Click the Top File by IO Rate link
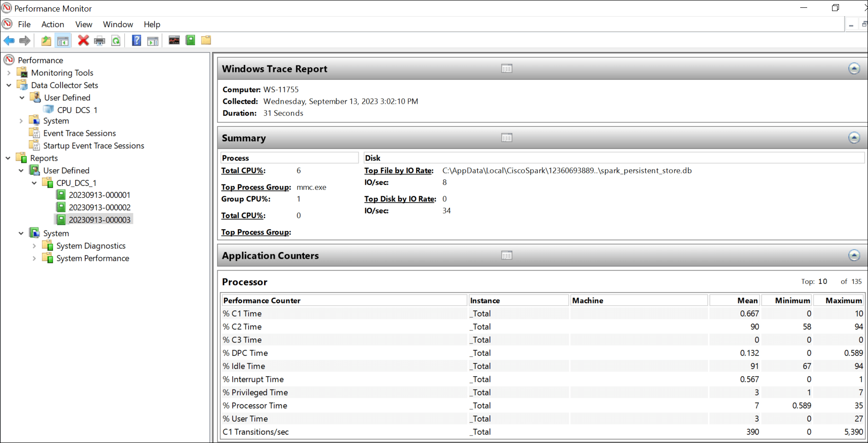 398,171
